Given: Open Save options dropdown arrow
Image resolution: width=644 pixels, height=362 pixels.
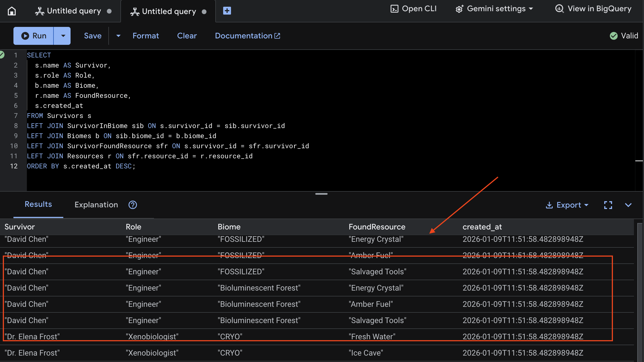Looking at the screenshot, I should click(118, 36).
